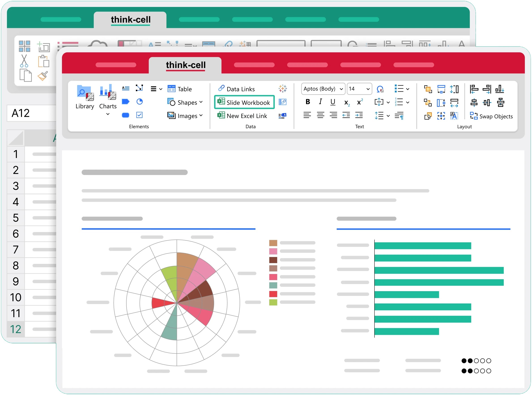The image size is (532, 395).
Task: Toggle Bold text formatting
Action: pos(308,102)
